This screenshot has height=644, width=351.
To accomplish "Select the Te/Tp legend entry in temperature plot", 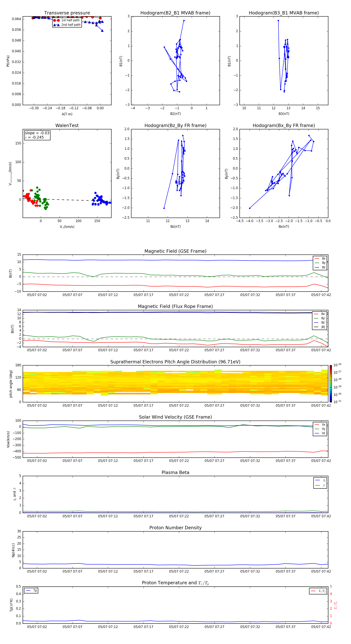I will (318, 591).
